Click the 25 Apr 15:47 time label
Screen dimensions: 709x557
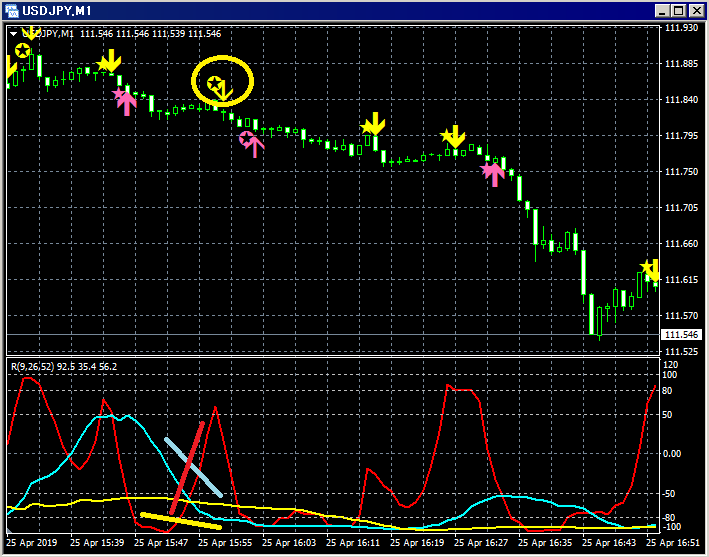(161, 543)
